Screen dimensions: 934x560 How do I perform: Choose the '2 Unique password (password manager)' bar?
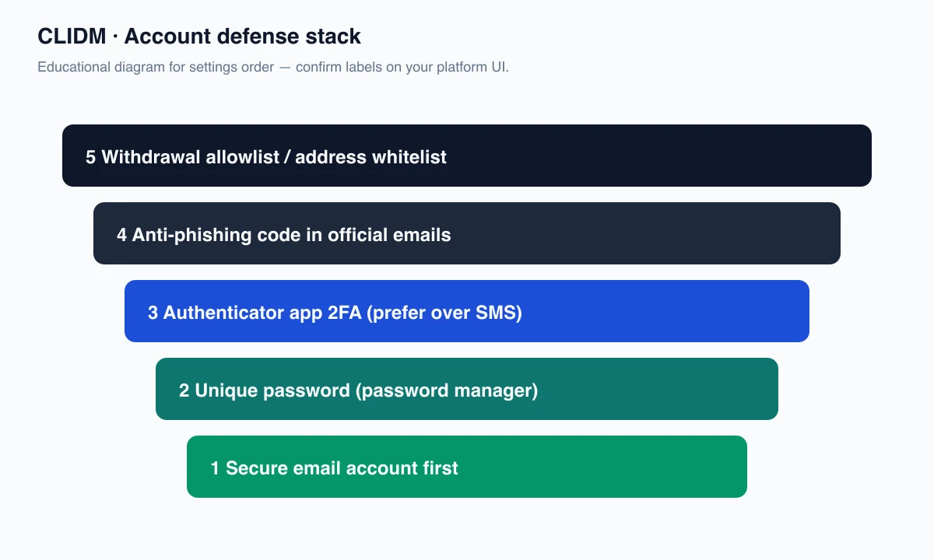pos(467,389)
